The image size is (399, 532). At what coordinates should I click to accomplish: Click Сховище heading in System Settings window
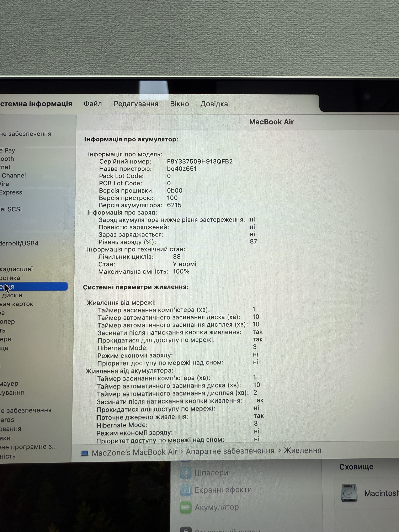356,467
